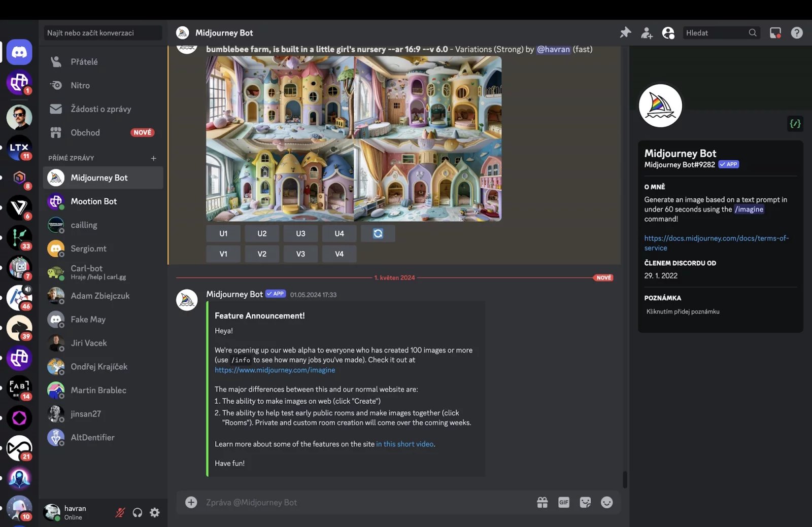Click Midjourney Bot message author name
812x527 pixels.
coord(234,294)
